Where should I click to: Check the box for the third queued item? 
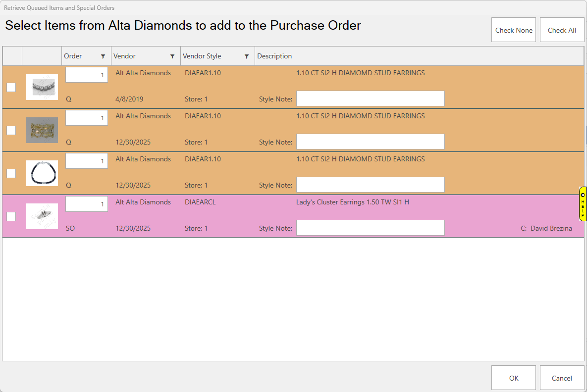coord(11,173)
